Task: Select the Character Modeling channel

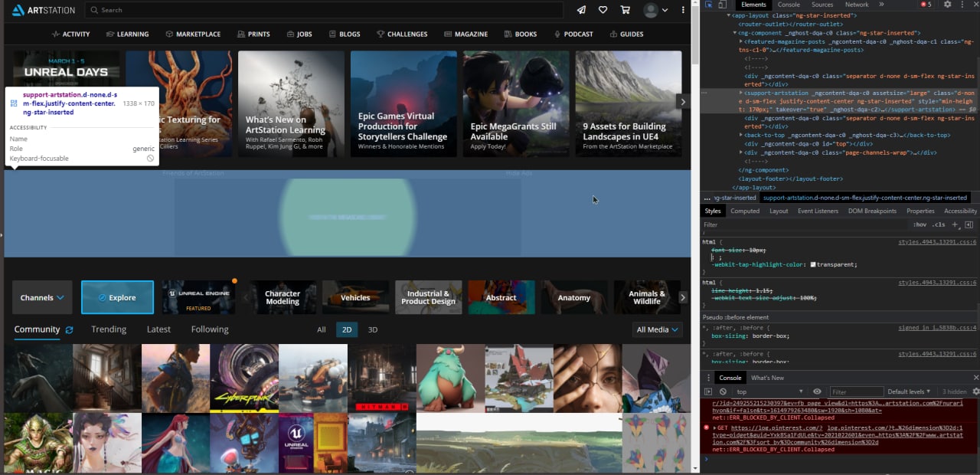Action: pos(283,297)
